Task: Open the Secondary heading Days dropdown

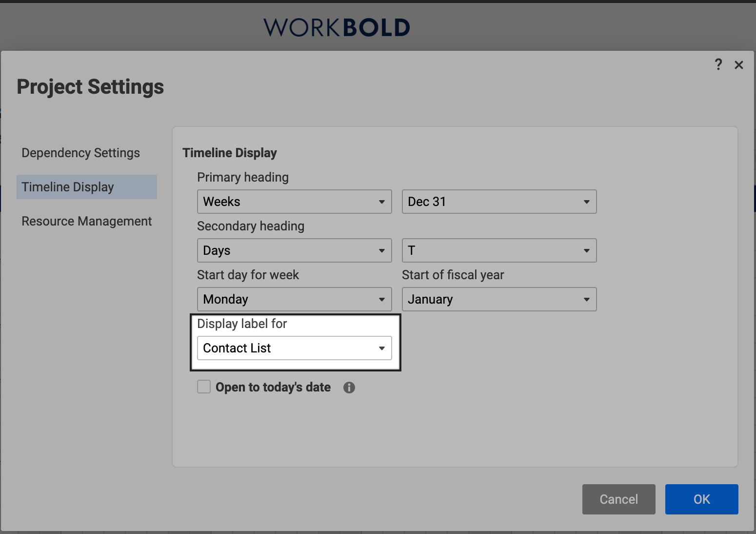Action: pos(294,250)
